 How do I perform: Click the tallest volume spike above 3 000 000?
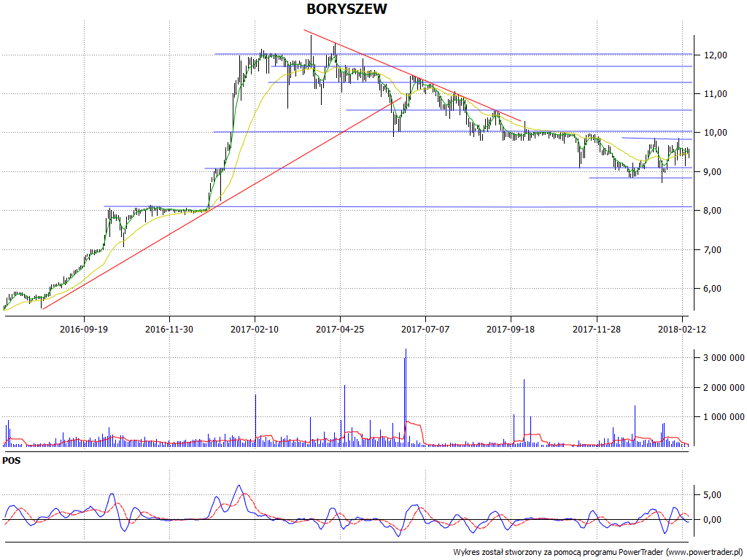tap(406, 397)
